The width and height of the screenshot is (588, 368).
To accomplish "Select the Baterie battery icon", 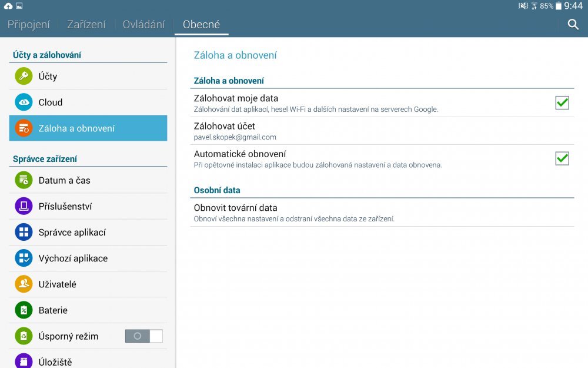I will pyautogui.click(x=23, y=310).
